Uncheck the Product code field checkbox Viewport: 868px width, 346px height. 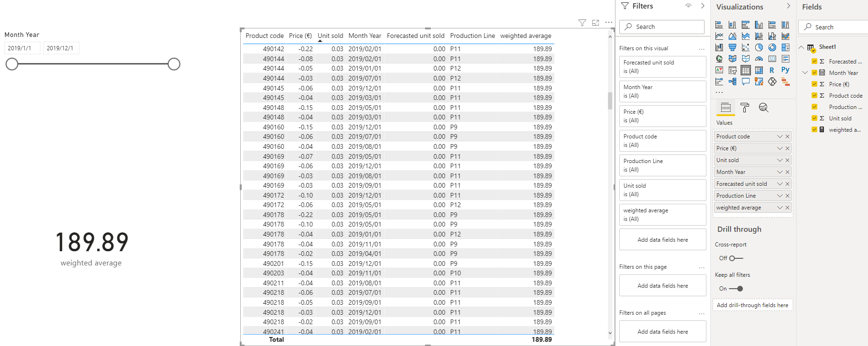814,95
